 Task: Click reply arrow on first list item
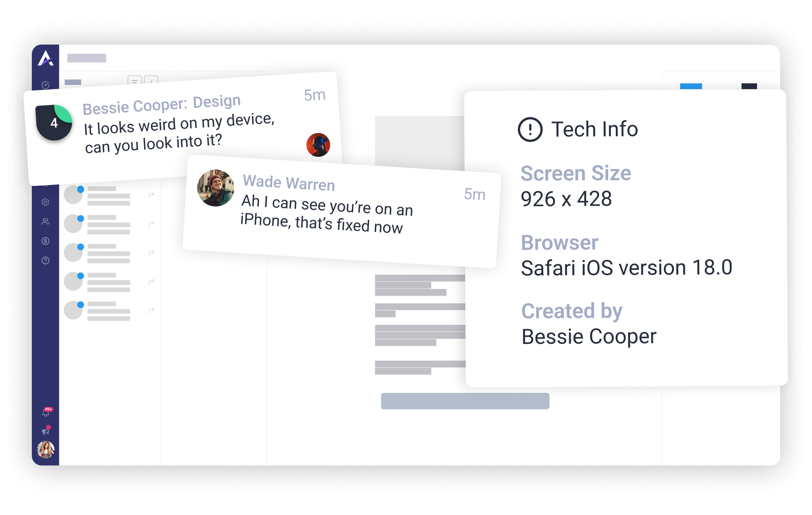[x=151, y=195]
